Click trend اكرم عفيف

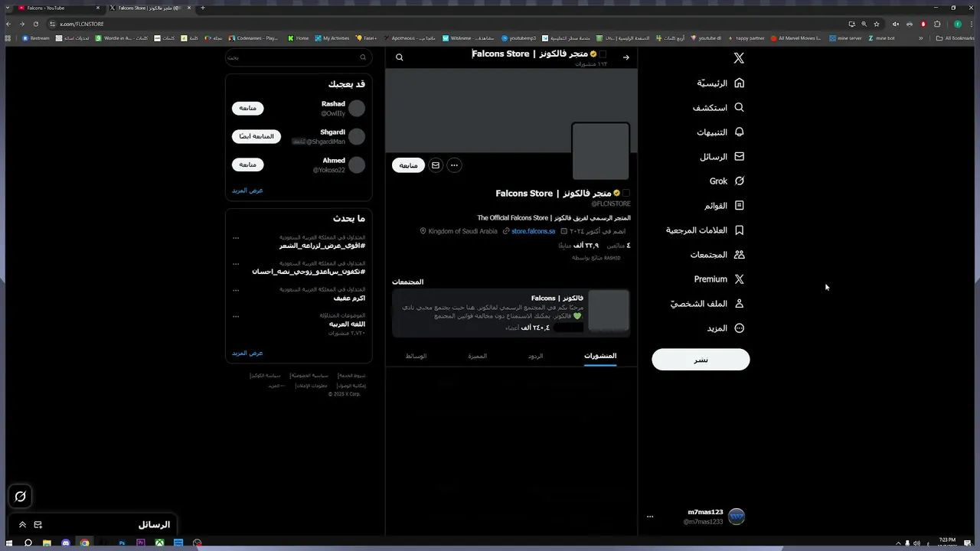tap(349, 298)
